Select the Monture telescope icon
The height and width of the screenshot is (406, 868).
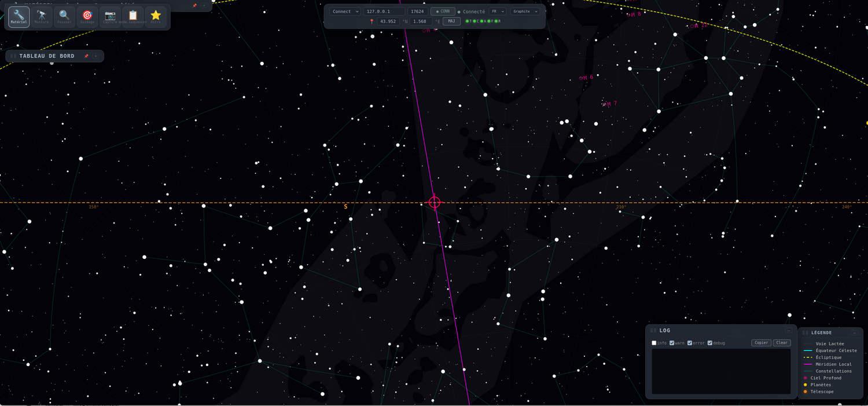tap(42, 17)
